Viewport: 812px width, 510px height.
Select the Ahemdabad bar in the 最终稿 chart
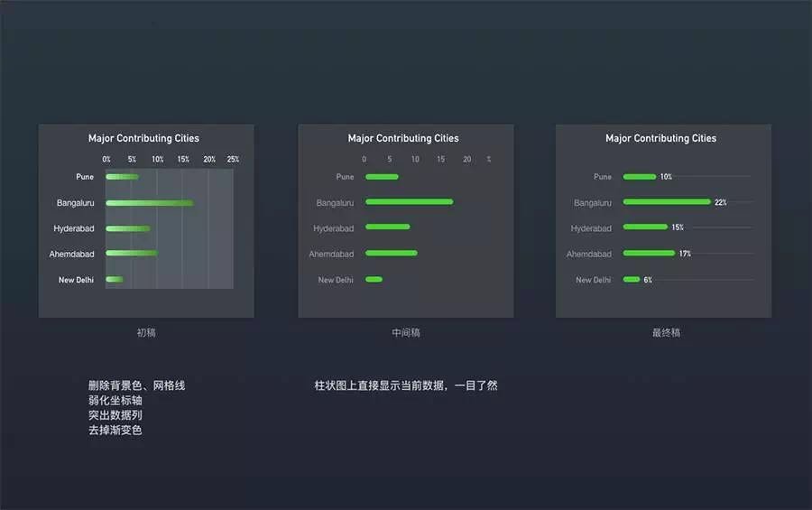coord(649,253)
